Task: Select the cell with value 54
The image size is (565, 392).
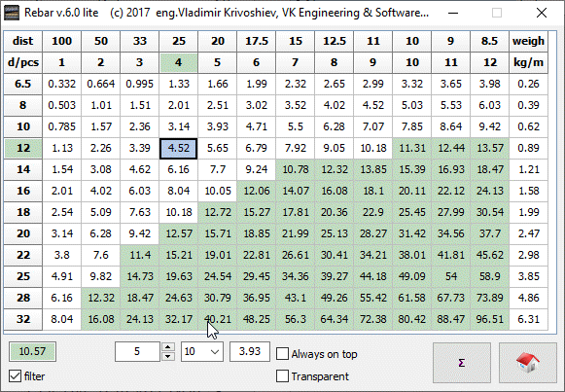Action: point(451,276)
